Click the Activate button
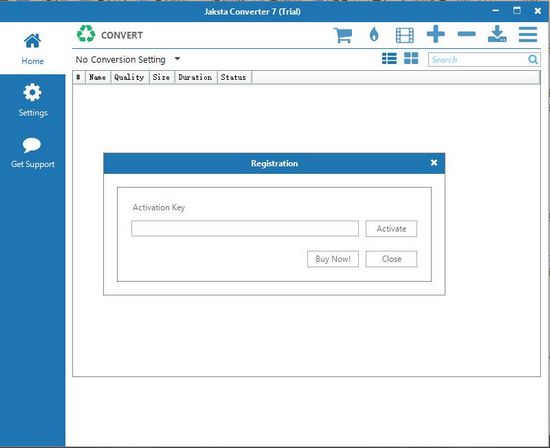This screenshot has height=448, width=550. pyautogui.click(x=391, y=229)
